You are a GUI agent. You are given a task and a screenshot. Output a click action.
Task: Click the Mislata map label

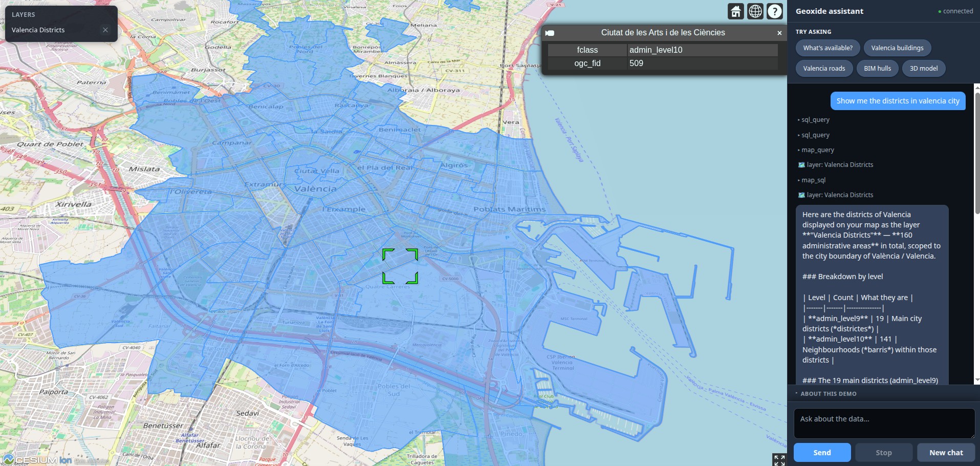pyautogui.click(x=144, y=169)
